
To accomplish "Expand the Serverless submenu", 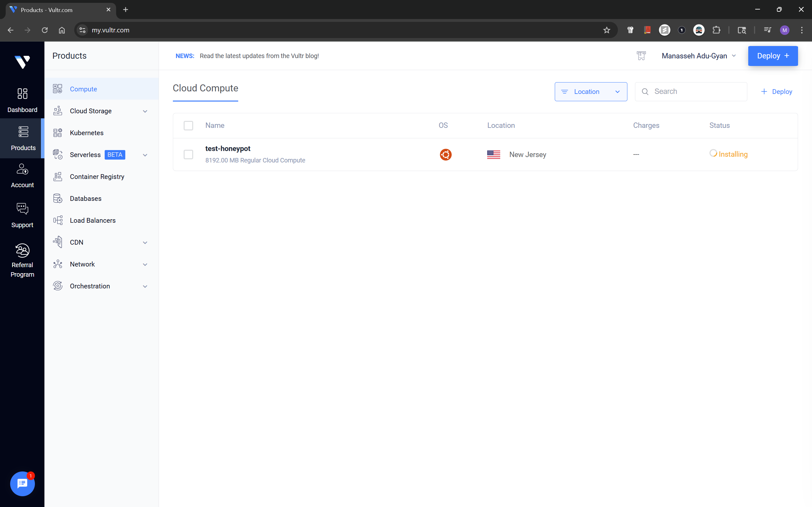I will (x=145, y=155).
